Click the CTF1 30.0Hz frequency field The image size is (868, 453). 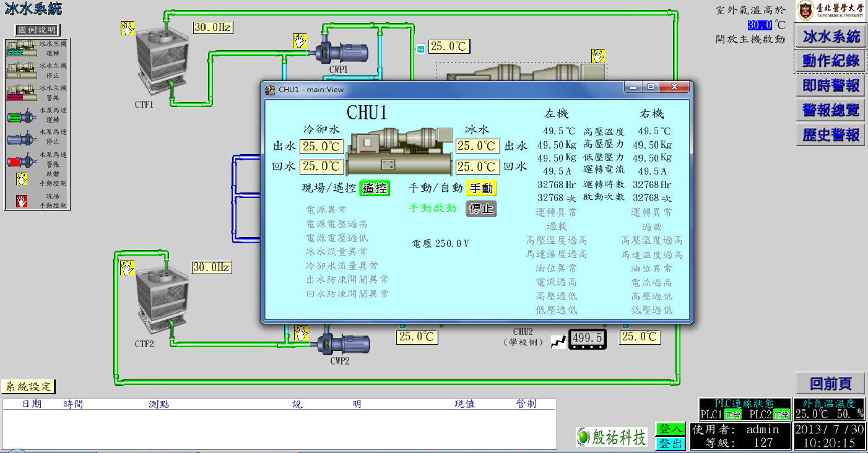pyautogui.click(x=213, y=27)
